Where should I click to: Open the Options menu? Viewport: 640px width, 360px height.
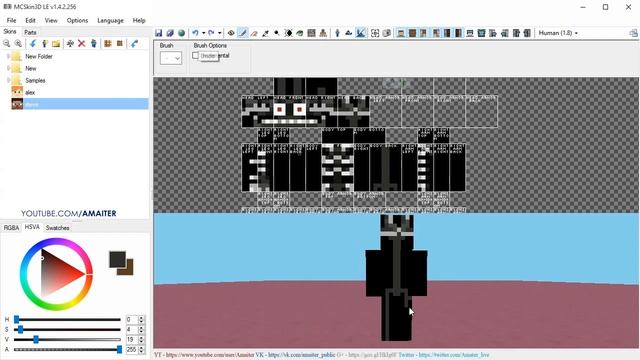coord(77,20)
